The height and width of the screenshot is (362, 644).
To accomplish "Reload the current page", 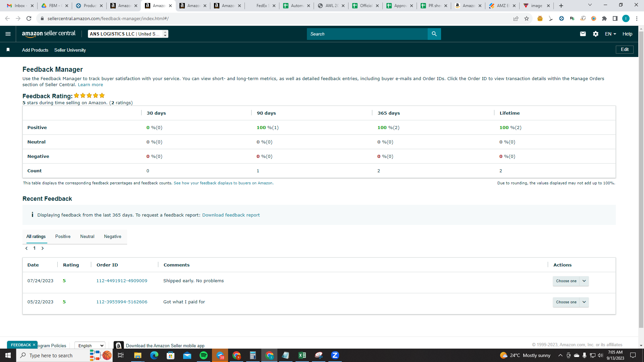I will pyautogui.click(x=29, y=18).
